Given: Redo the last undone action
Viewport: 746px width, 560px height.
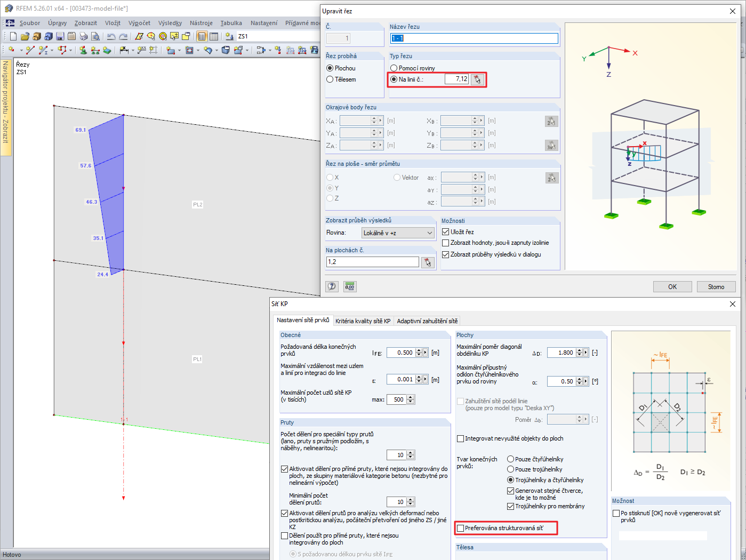Looking at the screenshot, I should 123,36.
